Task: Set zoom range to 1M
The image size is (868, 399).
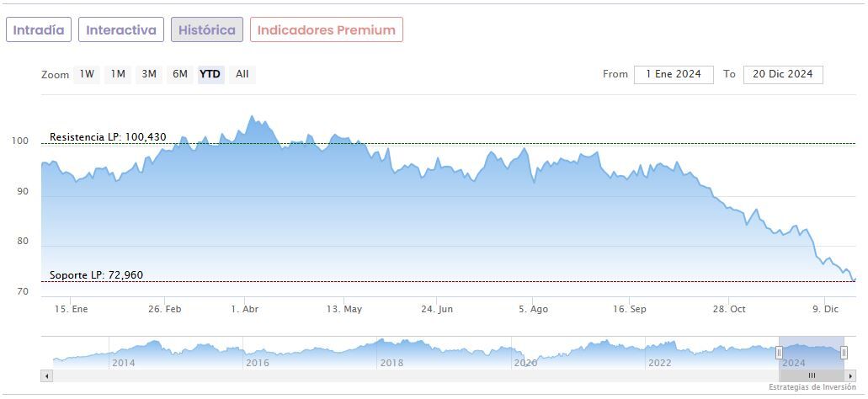Action: [118, 74]
